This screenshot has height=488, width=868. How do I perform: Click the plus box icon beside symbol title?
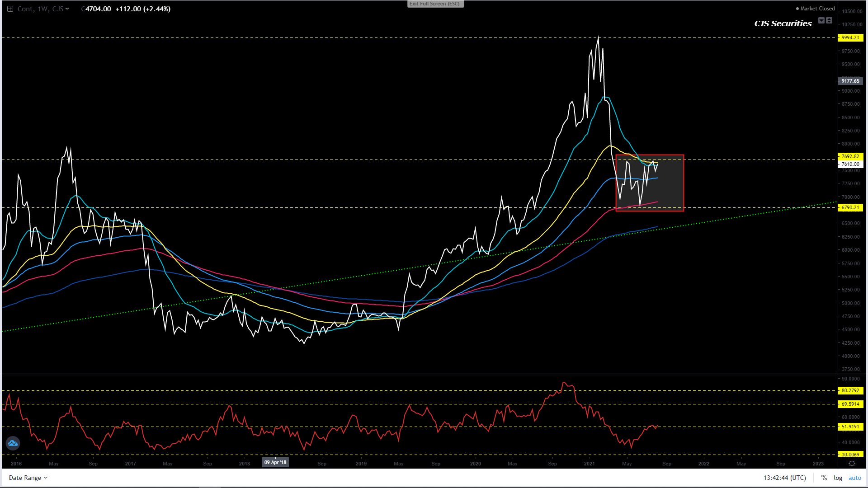click(x=10, y=9)
